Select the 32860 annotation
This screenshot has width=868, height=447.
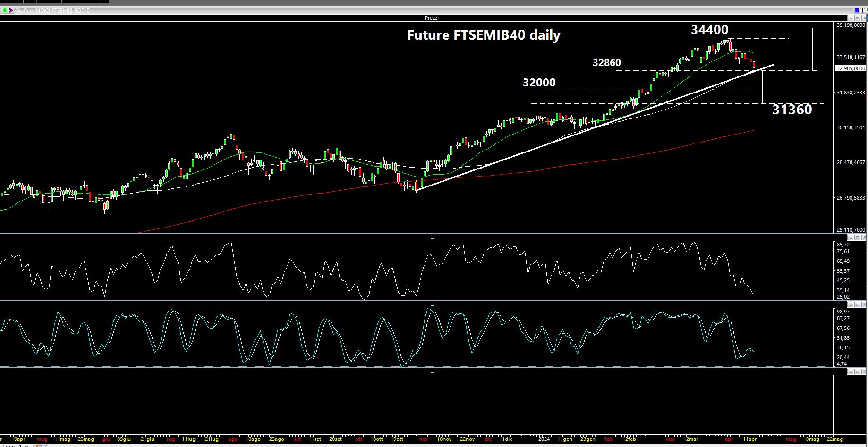click(607, 62)
